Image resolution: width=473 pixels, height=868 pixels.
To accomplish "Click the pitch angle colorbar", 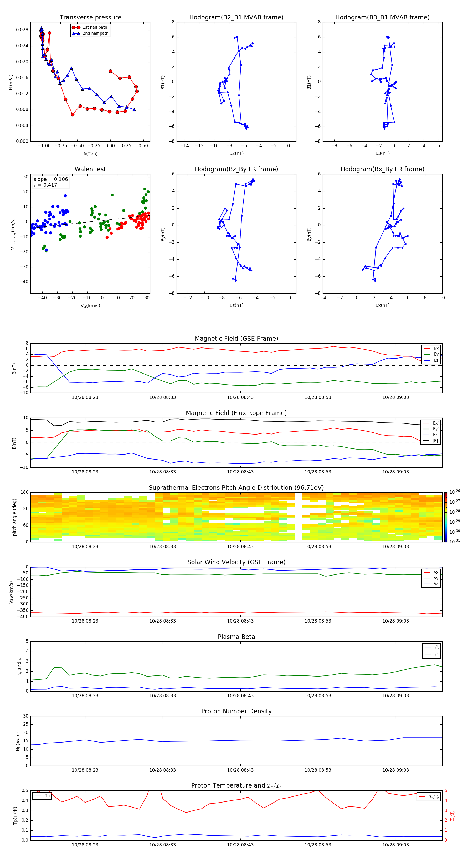I will (x=445, y=517).
